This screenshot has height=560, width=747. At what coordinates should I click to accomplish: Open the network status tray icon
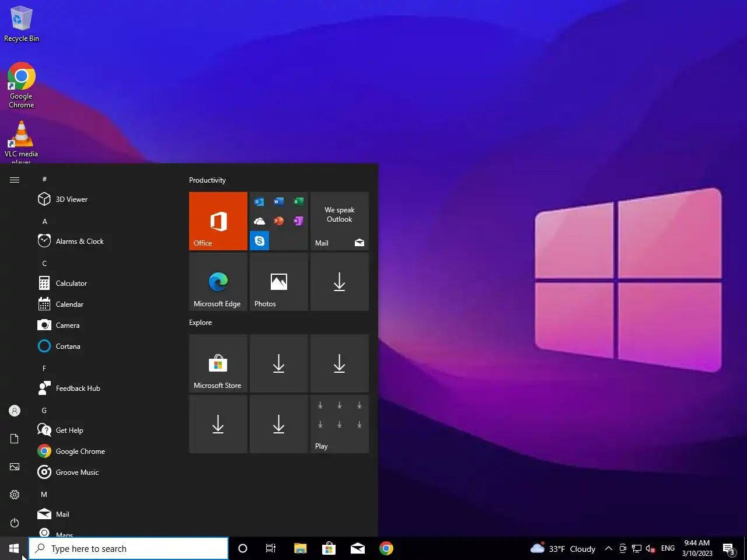(637, 548)
